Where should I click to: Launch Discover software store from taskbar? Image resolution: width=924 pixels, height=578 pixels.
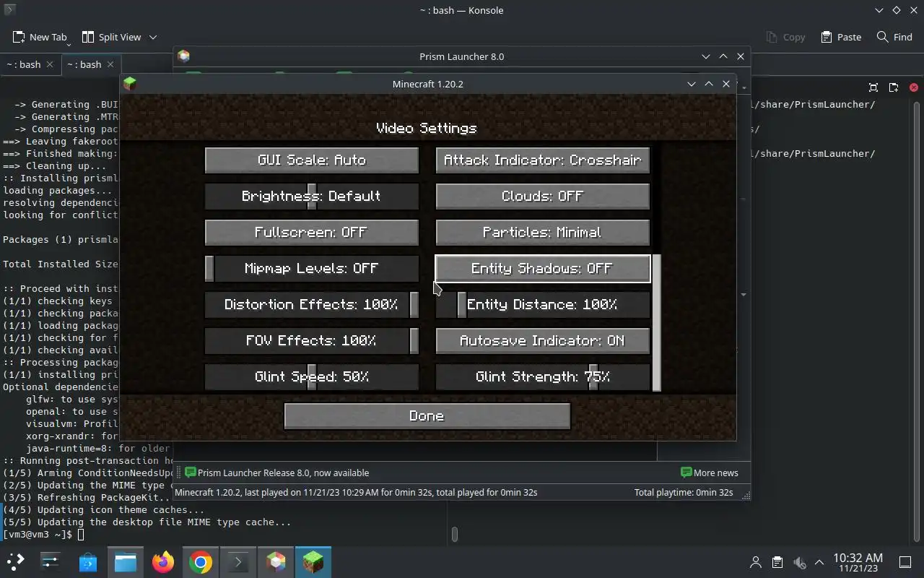coord(88,561)
